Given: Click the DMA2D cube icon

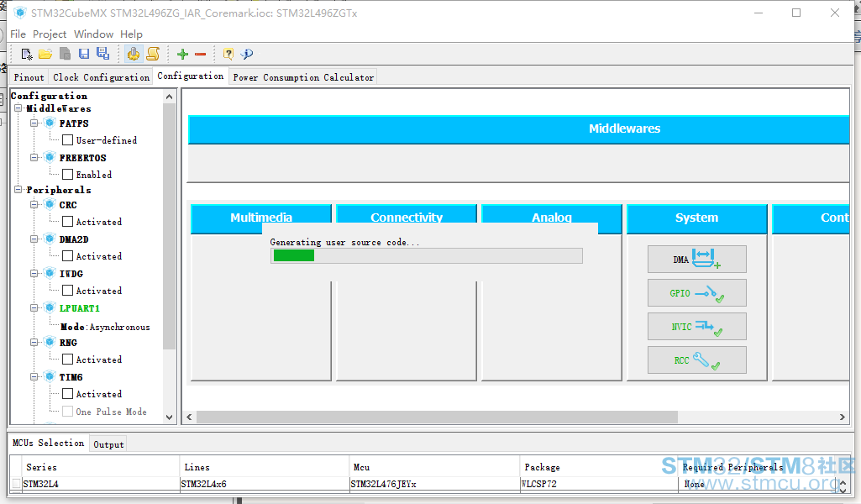Looking at the screenshot, I should (50, 239).
